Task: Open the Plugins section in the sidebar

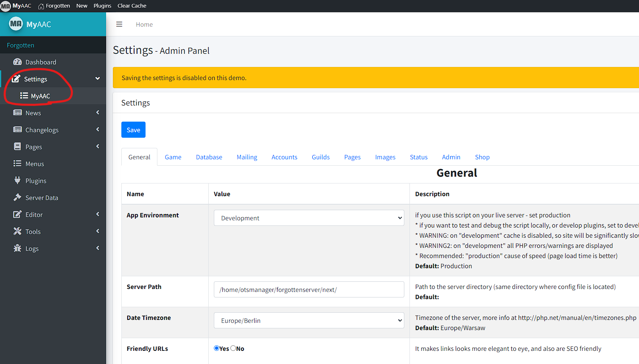Action: pyautogui.click(x=17, y=181)
